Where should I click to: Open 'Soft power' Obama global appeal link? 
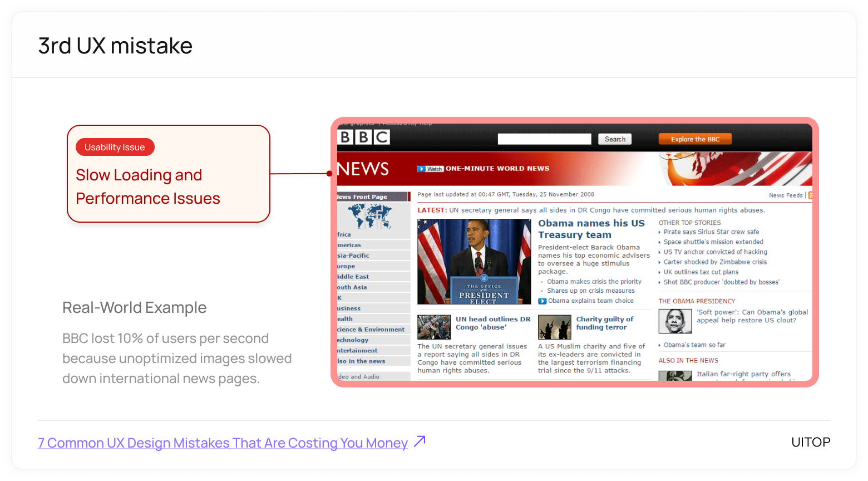coord(752,316)
